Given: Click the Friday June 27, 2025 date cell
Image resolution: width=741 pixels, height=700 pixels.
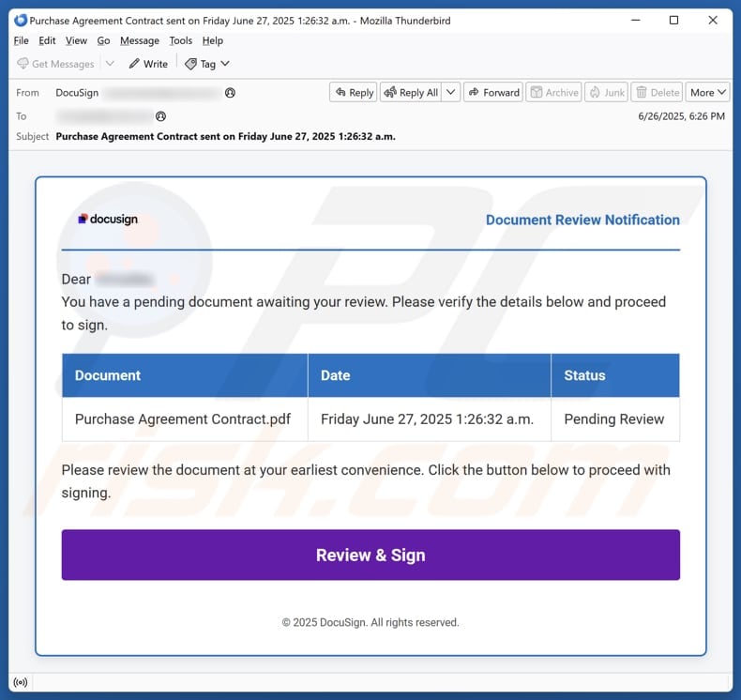Looking at the screenshot, I should tap(429, 419).
